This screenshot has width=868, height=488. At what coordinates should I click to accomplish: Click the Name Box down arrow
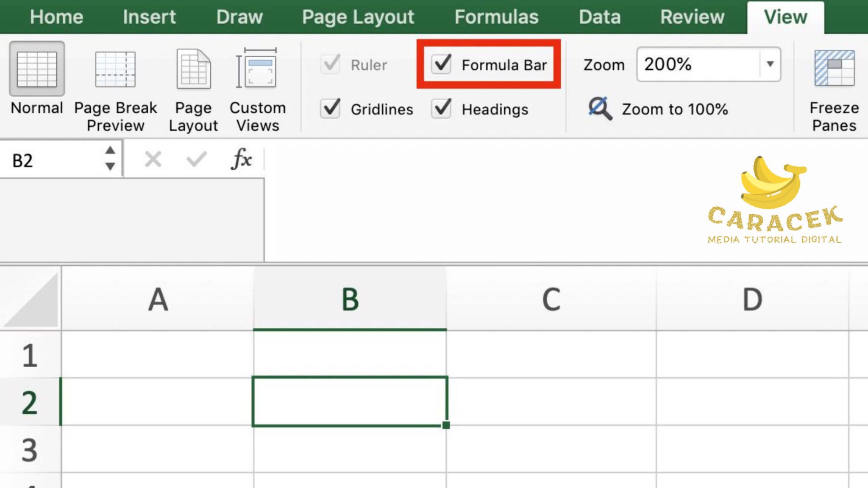109,165
